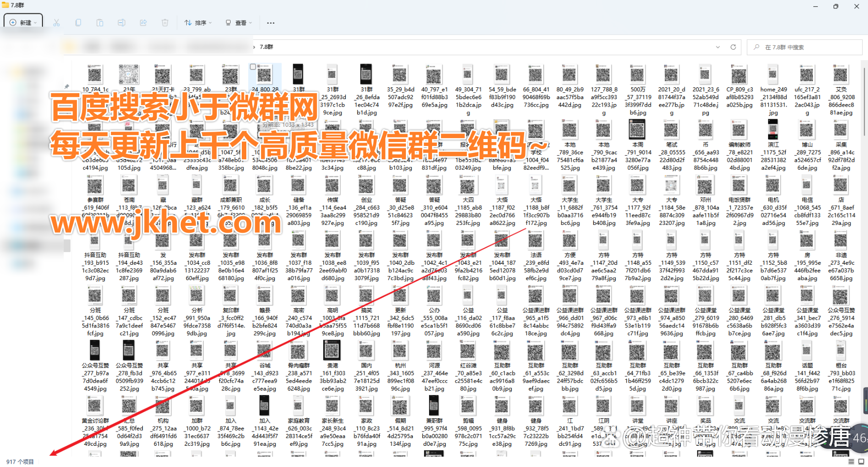Click the Rename icon in toolbar
Image resolution: width=868 pixels, height=467 pixels.
tap(121, 23)
